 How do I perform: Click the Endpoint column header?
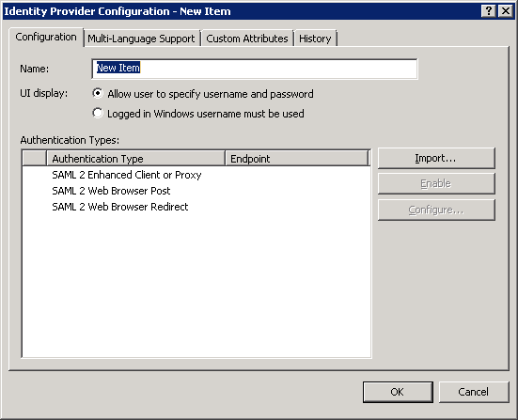click(x=297, y=159)
